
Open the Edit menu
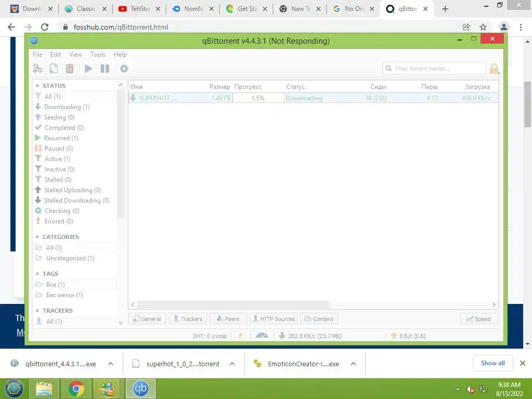[55, 54]
